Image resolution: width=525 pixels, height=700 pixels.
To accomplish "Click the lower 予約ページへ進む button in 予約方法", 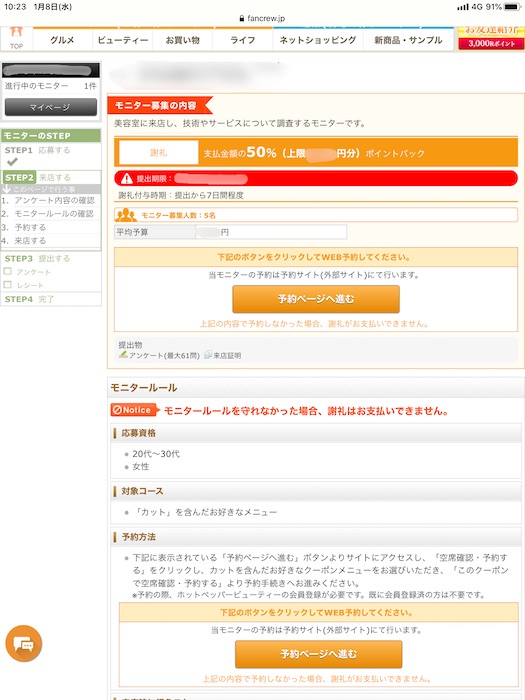I will [318, 654].
